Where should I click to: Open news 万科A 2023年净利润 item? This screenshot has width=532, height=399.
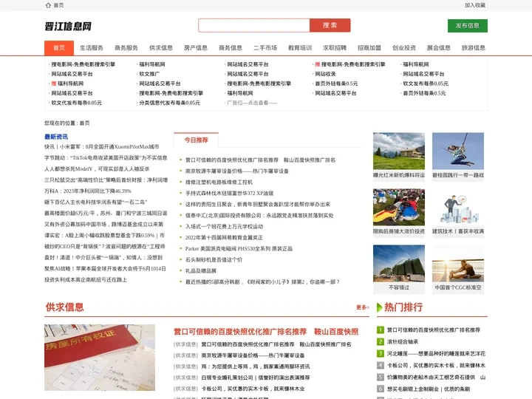pyautogui.click(x=88, y=191)
